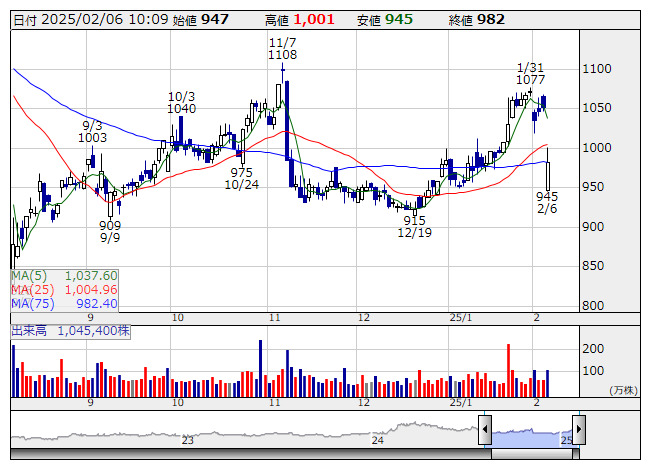Image resolution: width=653 pixels, height=470 pixels.
Task: Click the year 24 label in overview chart
Action: [378, 440]
